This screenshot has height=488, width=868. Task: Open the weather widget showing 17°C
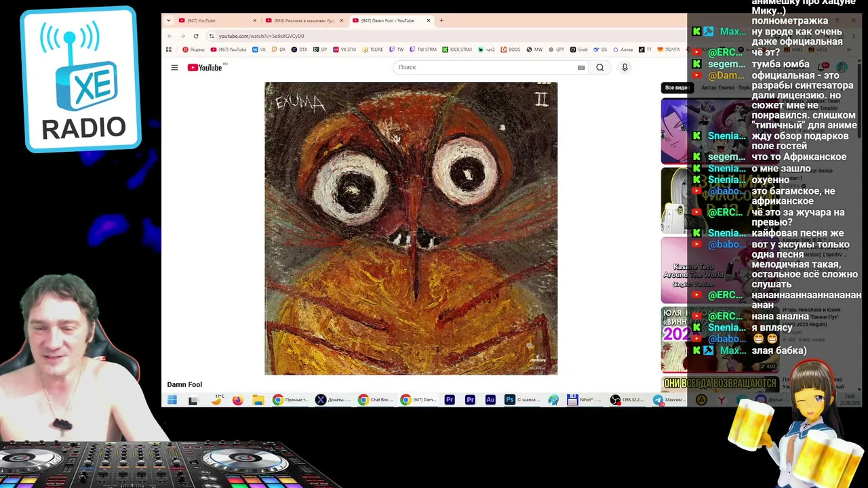click(x=217, y=399)
